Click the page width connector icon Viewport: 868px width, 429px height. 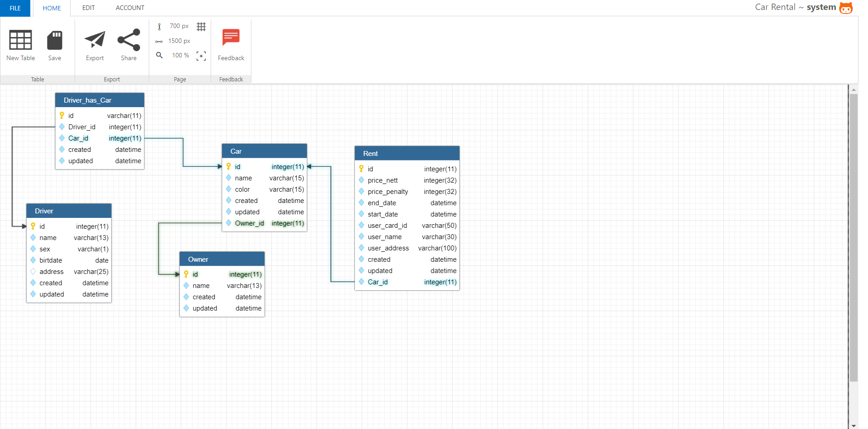pos(159,41)
